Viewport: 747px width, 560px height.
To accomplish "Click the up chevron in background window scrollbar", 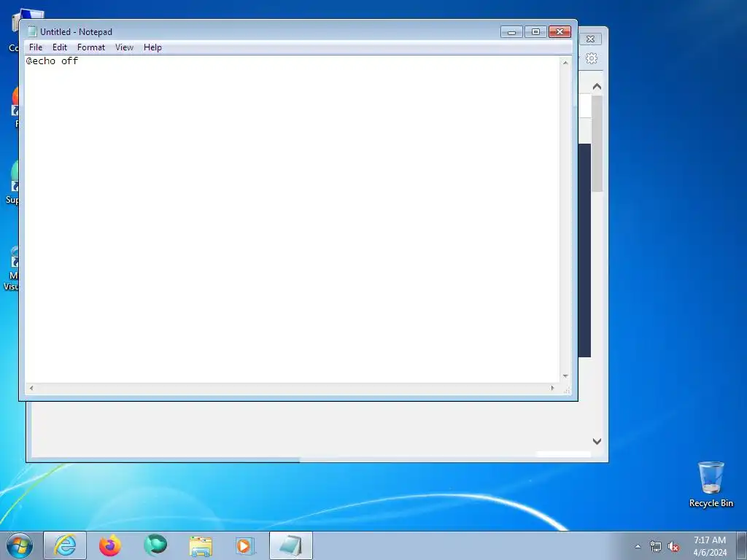I will 597,87.
